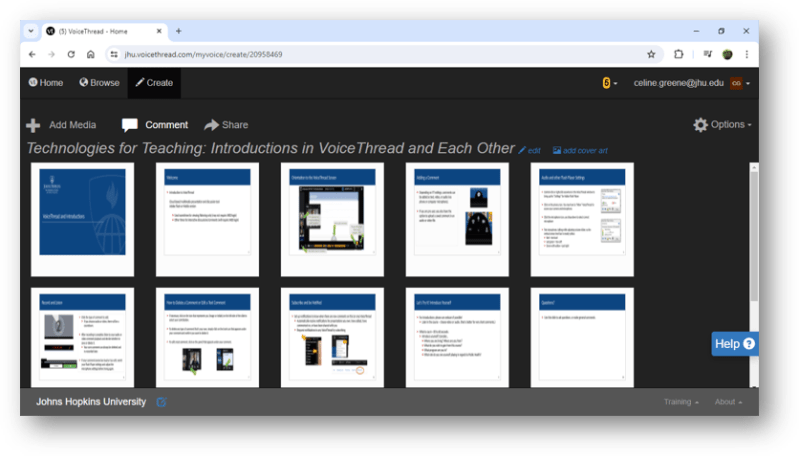The height and width of the screenshot is (456, 799).
Task: Open the Browse page
Action: pos(99,83)
